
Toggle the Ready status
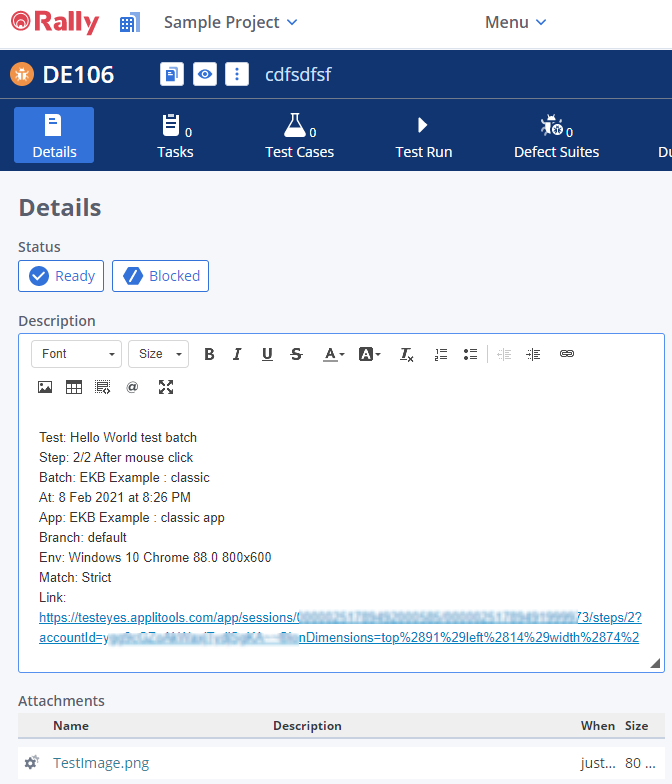[61, 276]
